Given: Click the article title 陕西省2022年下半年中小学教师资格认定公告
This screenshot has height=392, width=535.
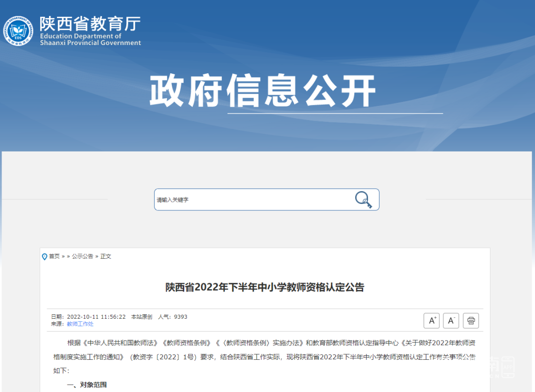Looking at the screenshot, I should 265,288.
